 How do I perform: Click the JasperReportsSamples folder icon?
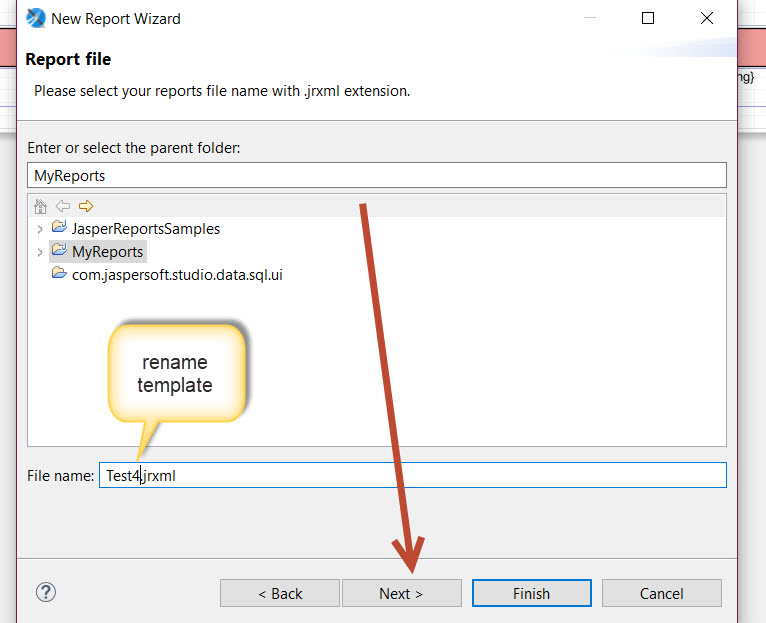(59, 228)
